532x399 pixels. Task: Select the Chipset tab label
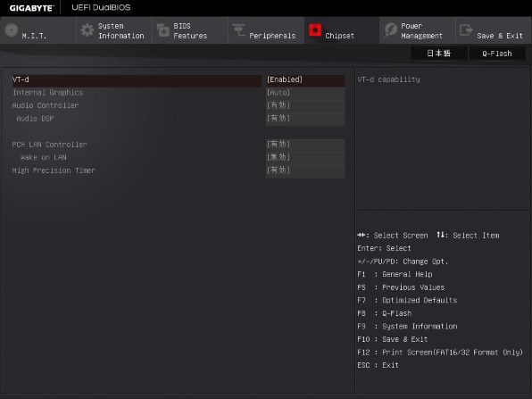tap(339, 36)
